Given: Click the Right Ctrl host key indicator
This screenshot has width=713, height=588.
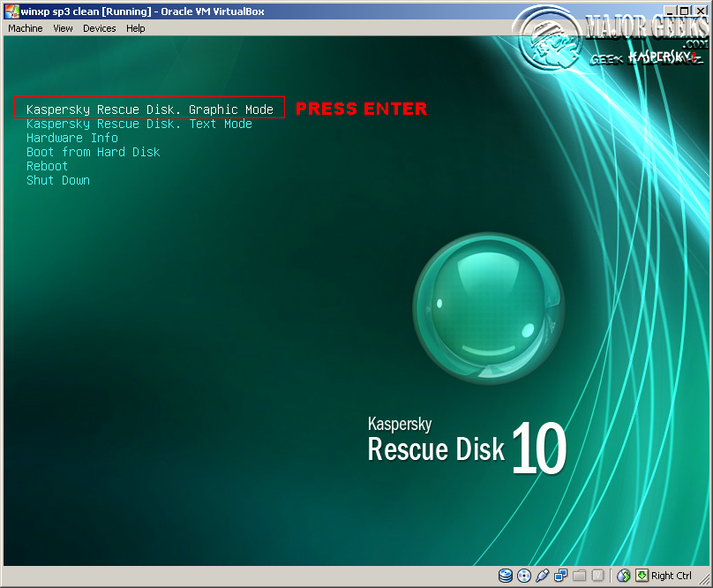Looking at the screenshot, I should click(671, 576).
